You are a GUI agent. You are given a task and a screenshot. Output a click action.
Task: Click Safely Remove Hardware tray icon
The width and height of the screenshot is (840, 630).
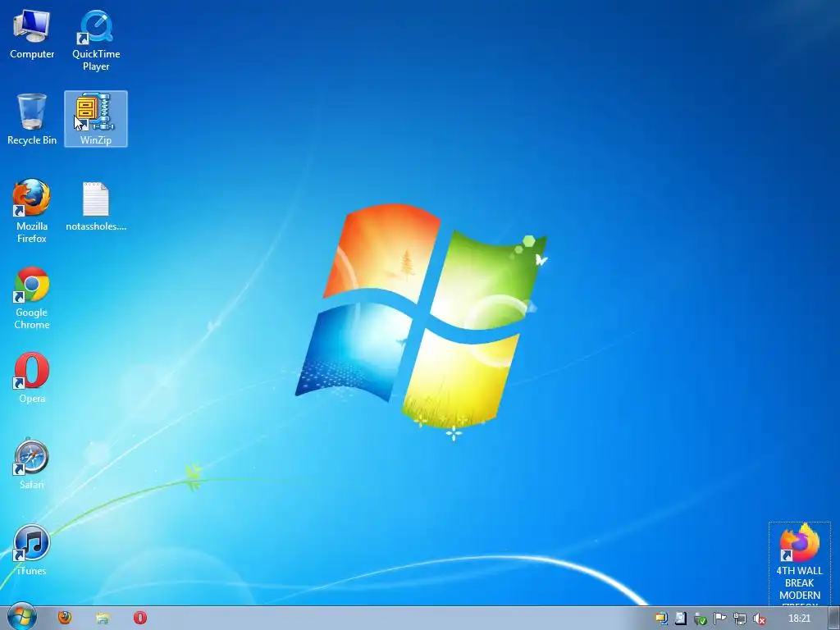(x=700, y=619)
